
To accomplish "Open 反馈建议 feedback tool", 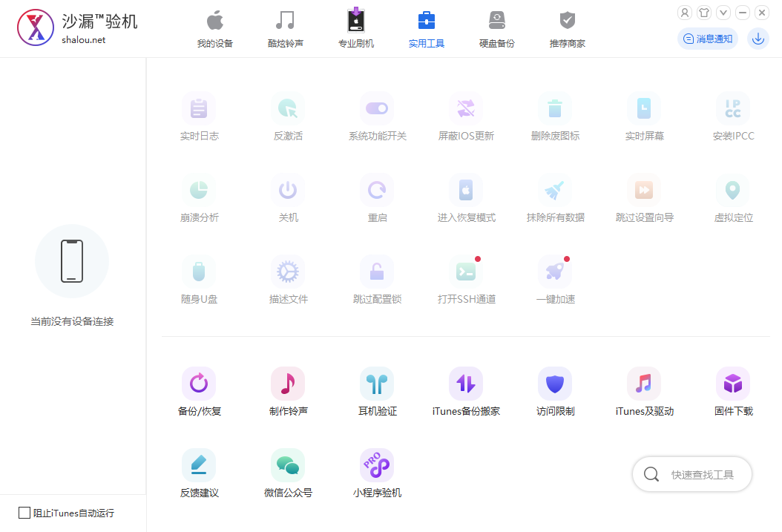I will tap(199, 465).
